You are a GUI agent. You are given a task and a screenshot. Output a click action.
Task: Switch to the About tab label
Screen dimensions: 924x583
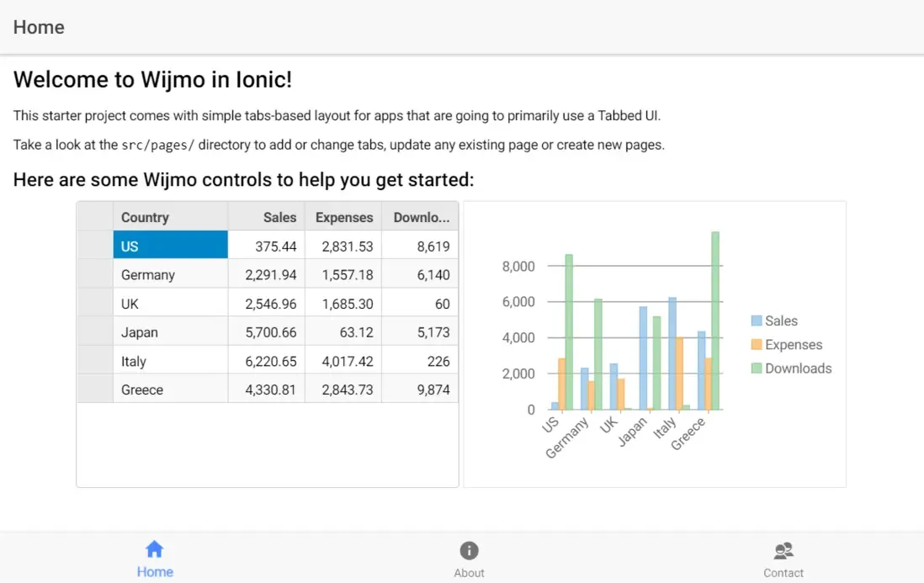(469, 573)
